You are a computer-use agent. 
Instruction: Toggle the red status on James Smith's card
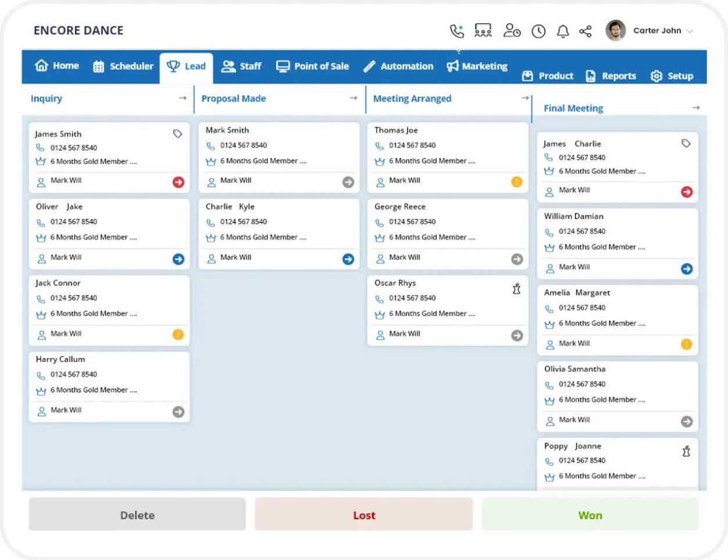coord(178,181)
